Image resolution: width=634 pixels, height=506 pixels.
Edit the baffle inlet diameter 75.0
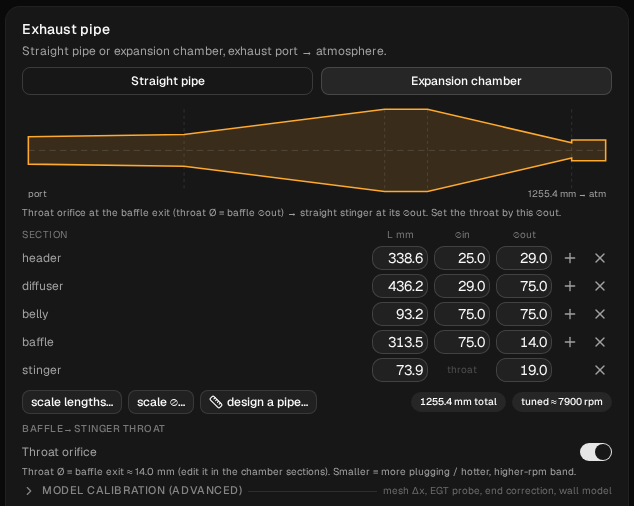(x=462, y=342)
